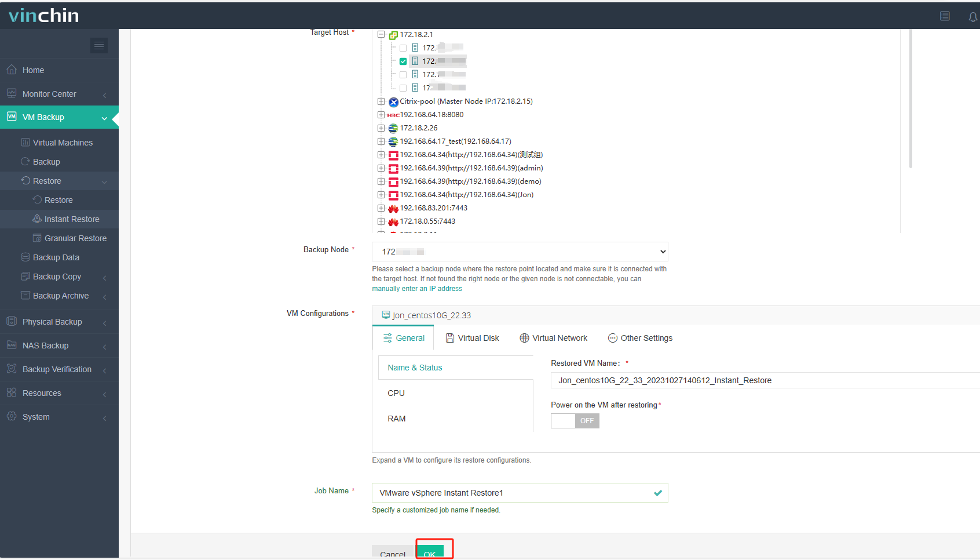Click the vCenter icon for 172.18.2.1
Viewport: 980px width, 560px height.
pos(393,35)
